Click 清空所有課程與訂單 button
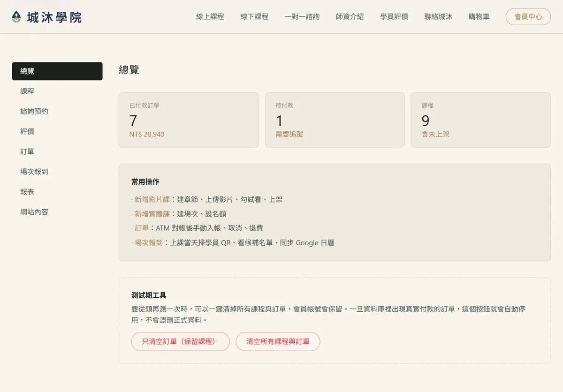 [x=278, y=342]
